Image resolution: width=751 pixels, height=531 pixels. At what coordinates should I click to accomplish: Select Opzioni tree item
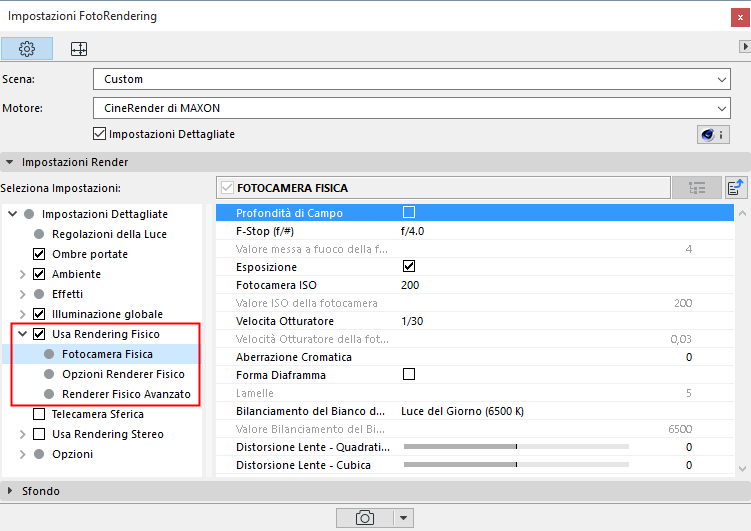pos(72,454)
